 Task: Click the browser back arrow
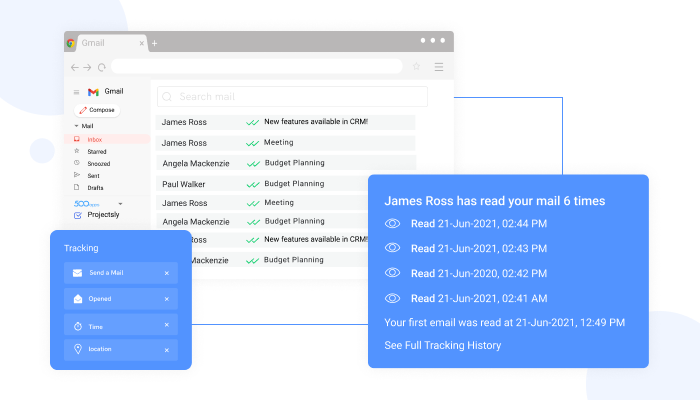[x=75, y=67]
